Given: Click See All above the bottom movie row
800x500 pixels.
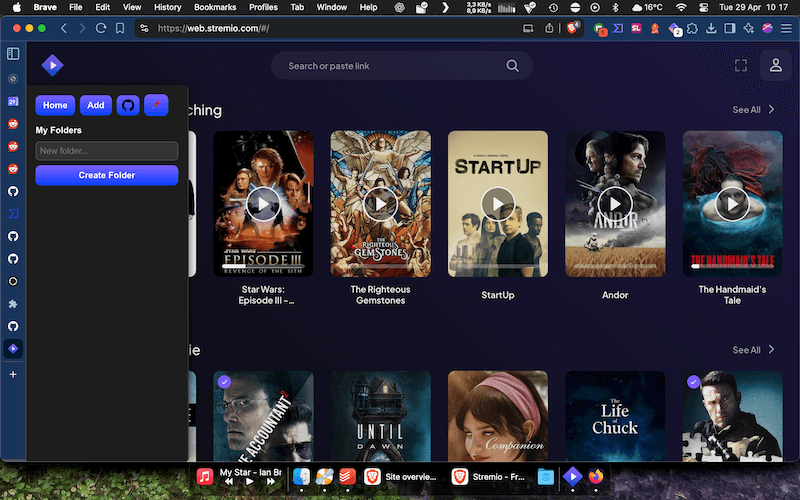Looking at the screenshot, I should 754,350.
